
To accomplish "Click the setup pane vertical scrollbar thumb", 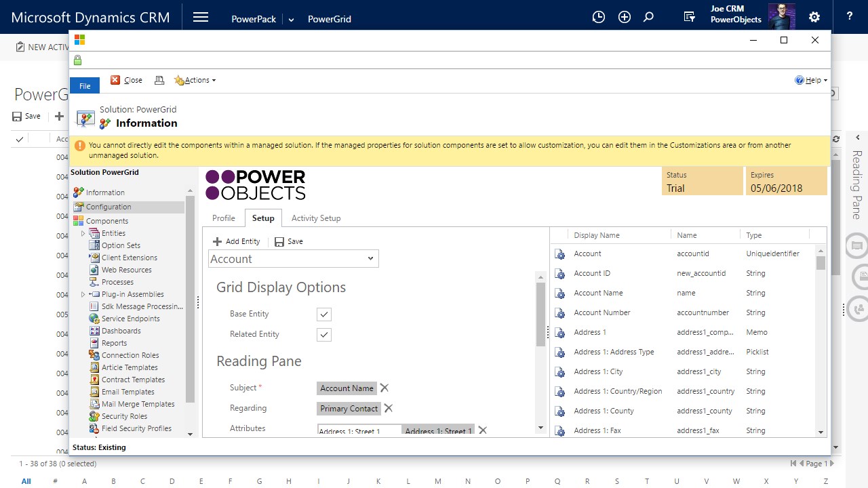I will pos(540,314).
